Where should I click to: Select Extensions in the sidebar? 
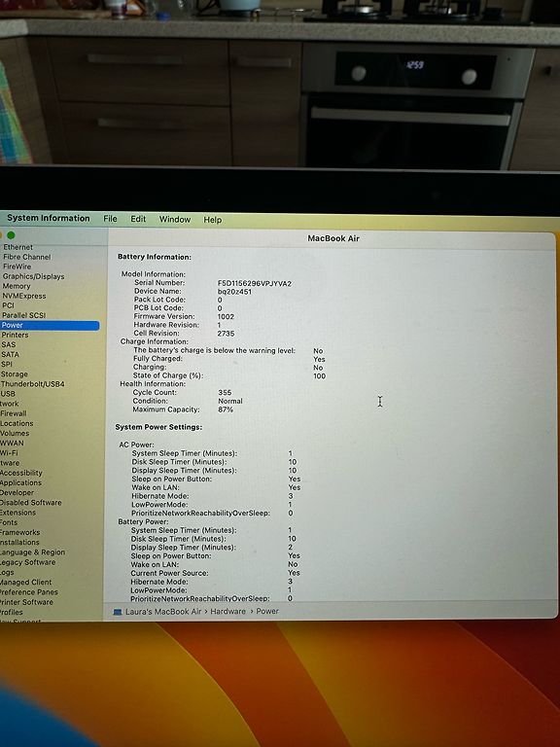tap(18, 513)
